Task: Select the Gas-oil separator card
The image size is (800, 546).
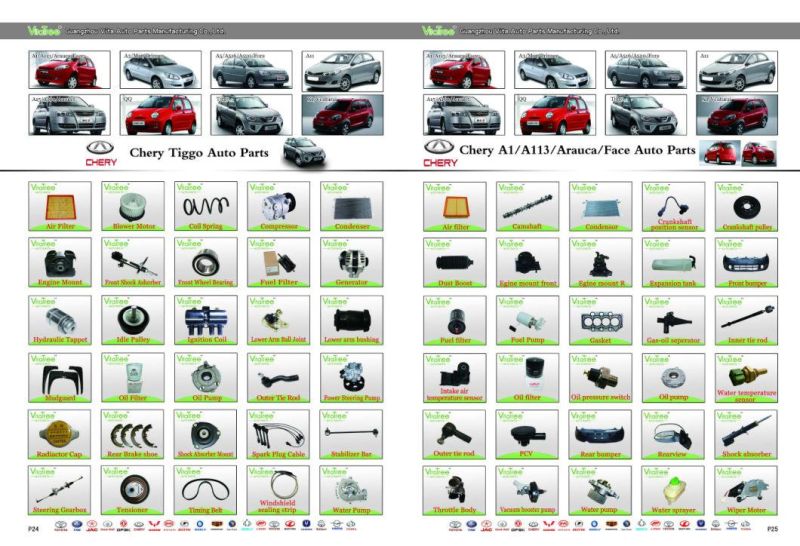Action: (673, 320)
